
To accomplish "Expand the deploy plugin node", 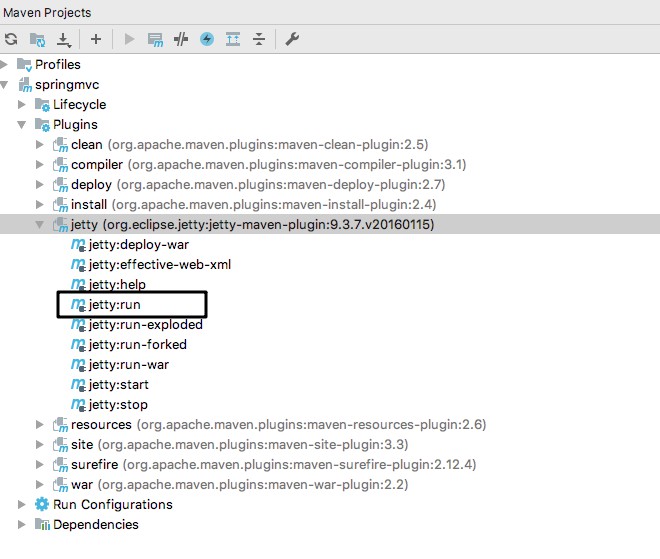I will [x=40, y=184].
